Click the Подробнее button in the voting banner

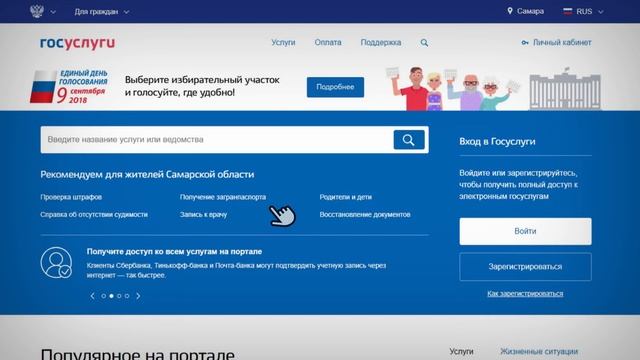click(336, 87)
